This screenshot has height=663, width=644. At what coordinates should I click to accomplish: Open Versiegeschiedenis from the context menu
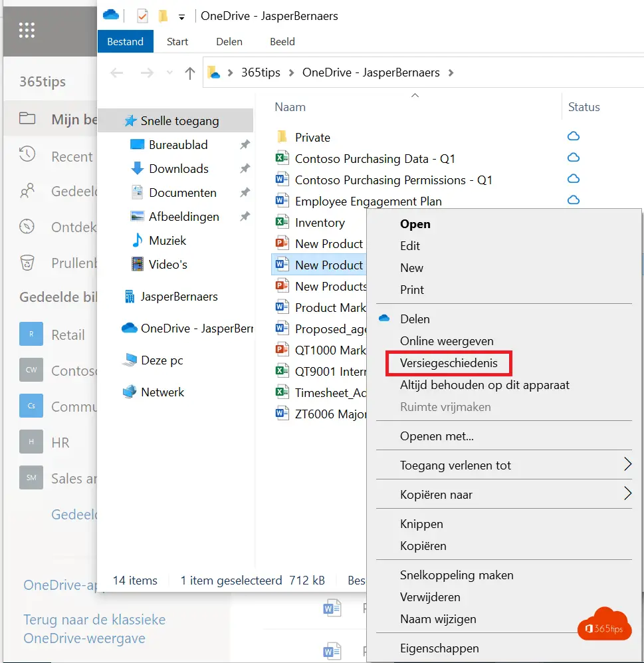point(449,363)
